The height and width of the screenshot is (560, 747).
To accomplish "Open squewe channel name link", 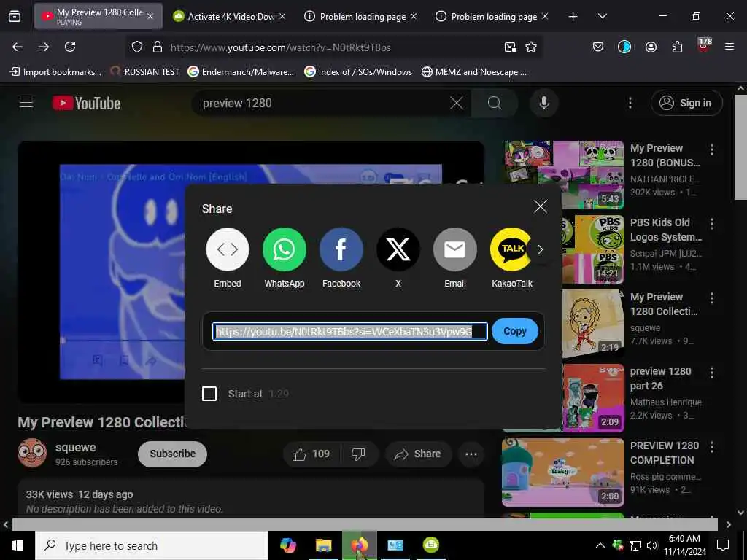I will pos(75,447).
